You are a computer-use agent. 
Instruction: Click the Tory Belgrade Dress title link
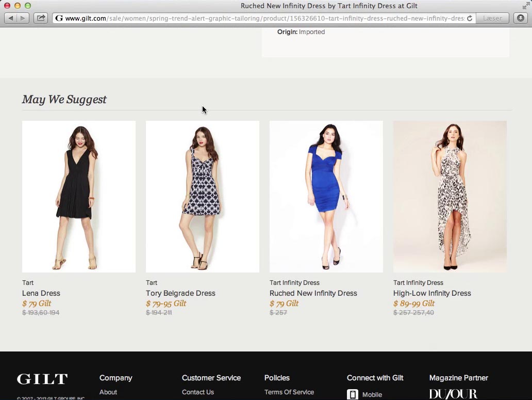180,293
